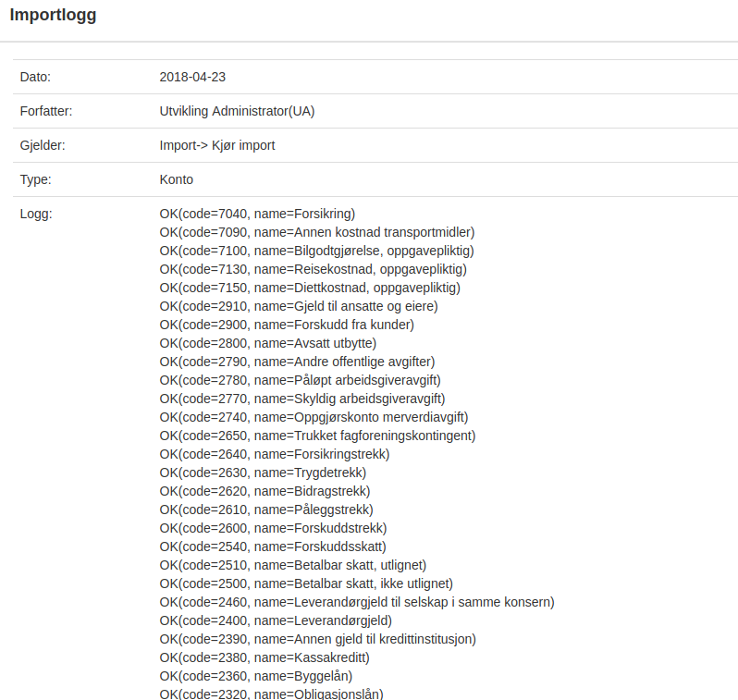Click log entry code=2910 Gjeld til ansatte

tap(299, 306)
